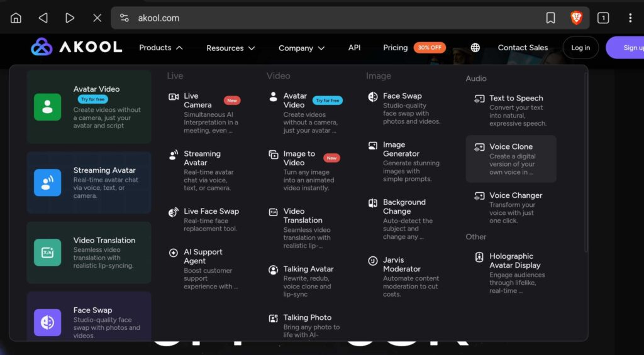Click Live Camera camera icon
The width and height of the screenshot is (644, 355).
(174, 97)
